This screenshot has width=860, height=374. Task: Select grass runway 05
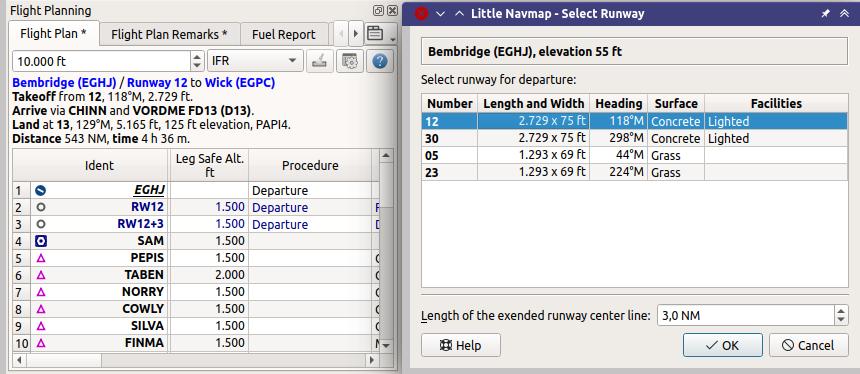(635, 155)
